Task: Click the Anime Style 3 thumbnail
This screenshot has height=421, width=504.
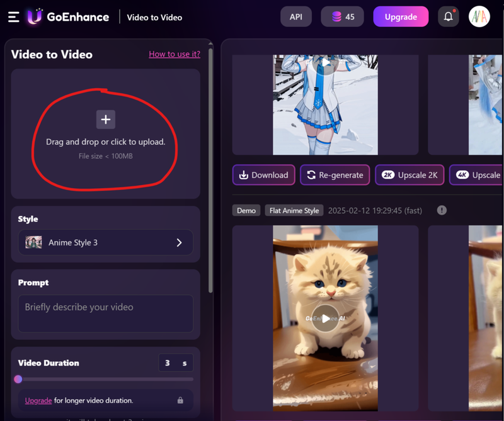Action: point(34,242)
